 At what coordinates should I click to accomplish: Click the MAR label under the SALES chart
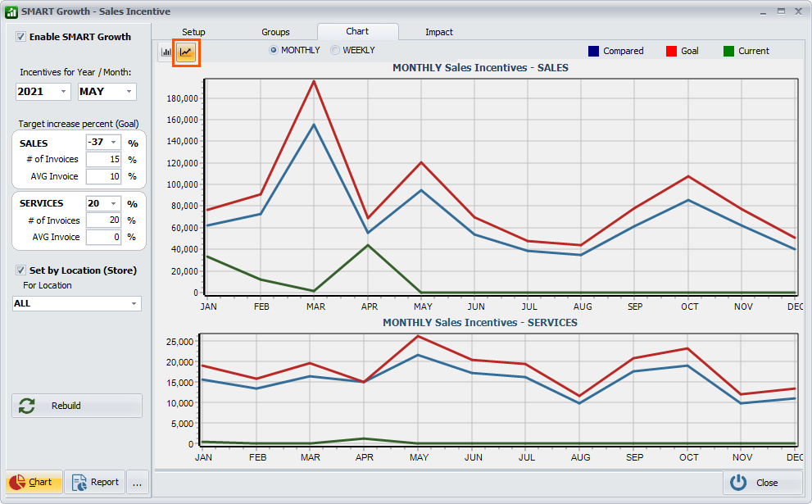315,306
